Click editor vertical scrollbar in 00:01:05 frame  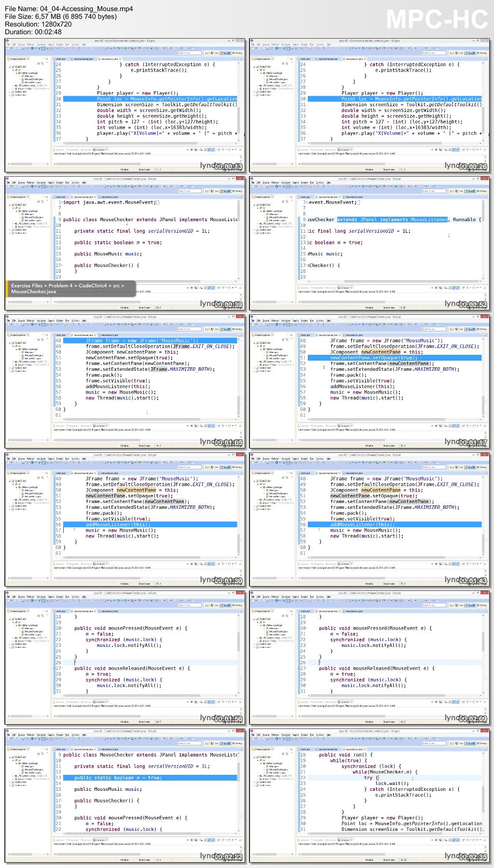point(239,378)
